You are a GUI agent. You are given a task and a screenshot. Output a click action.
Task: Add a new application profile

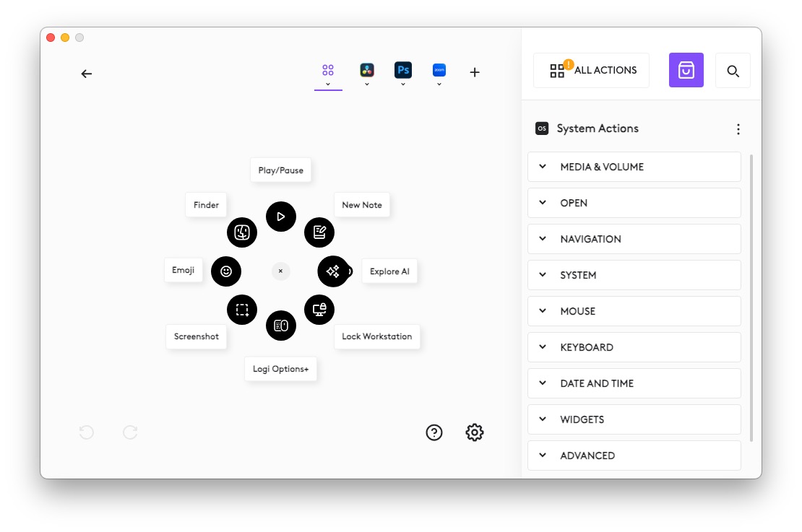pyautogui.click(x=475, y=72)
